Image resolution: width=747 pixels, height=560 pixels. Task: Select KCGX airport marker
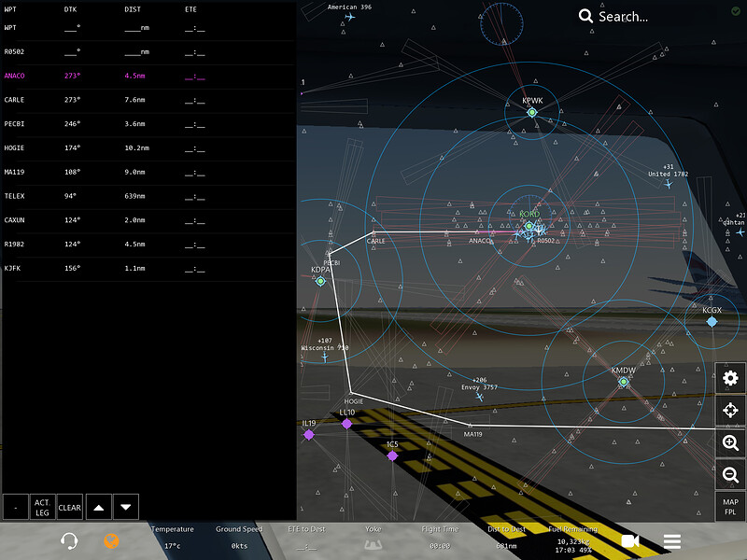click(x=712, y=322)
